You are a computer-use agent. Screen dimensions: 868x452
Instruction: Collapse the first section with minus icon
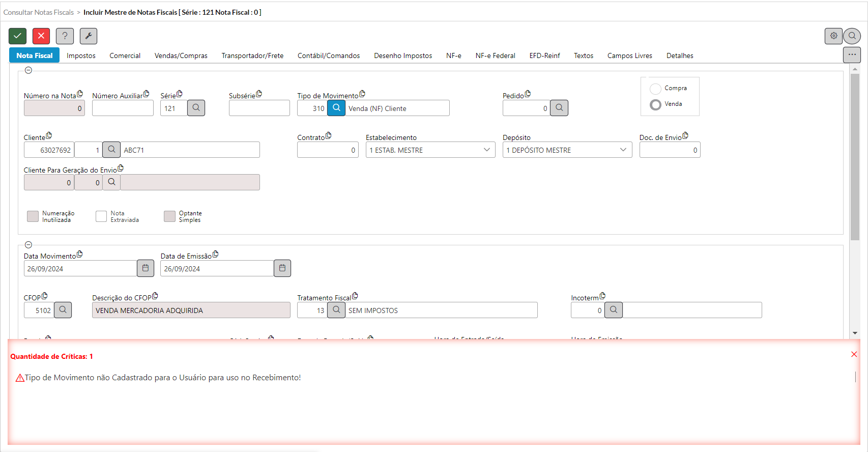click(28, 70)
